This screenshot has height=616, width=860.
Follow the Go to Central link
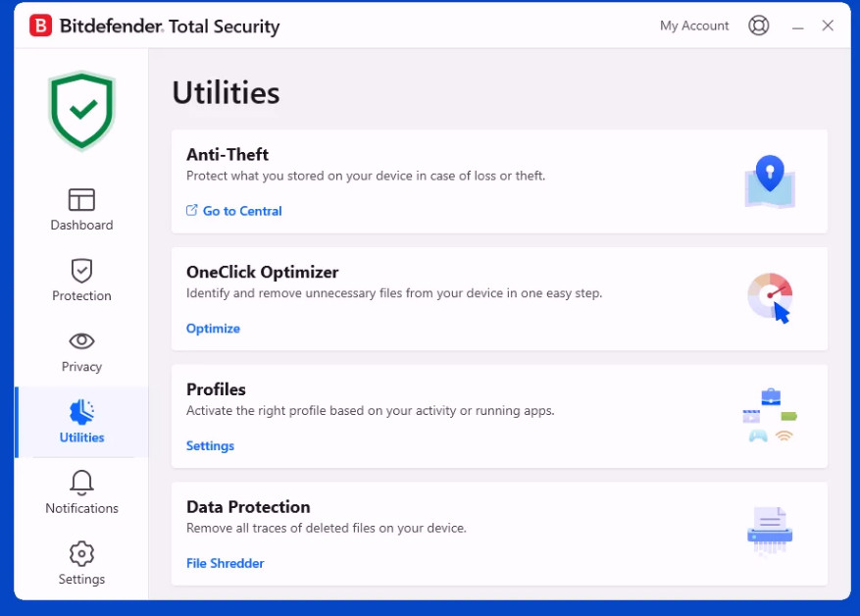pos(242,211)
